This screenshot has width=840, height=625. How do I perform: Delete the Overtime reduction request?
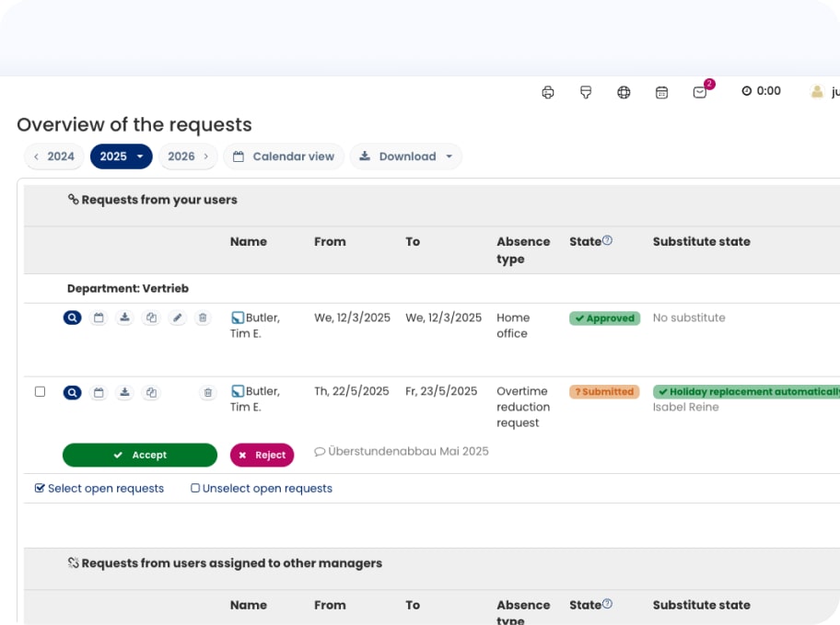[207, 392]
